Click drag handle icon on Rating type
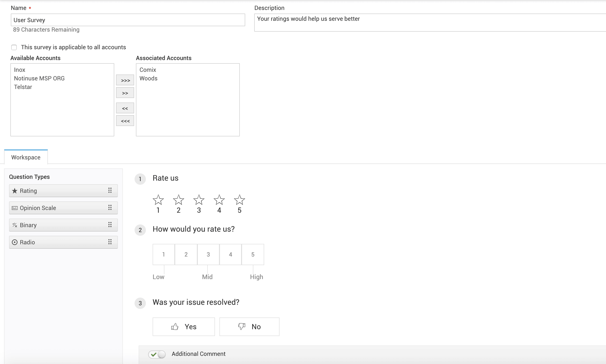 [110, 191]
